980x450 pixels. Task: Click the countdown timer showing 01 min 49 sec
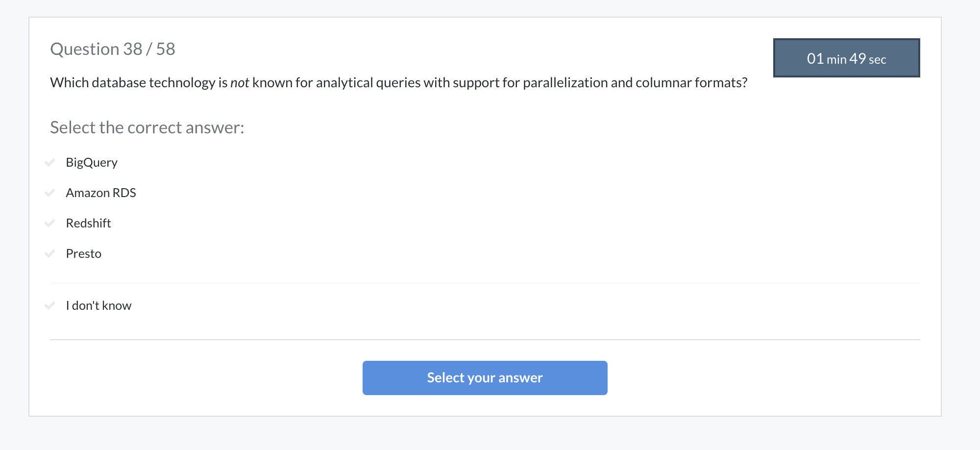(846, 58)
